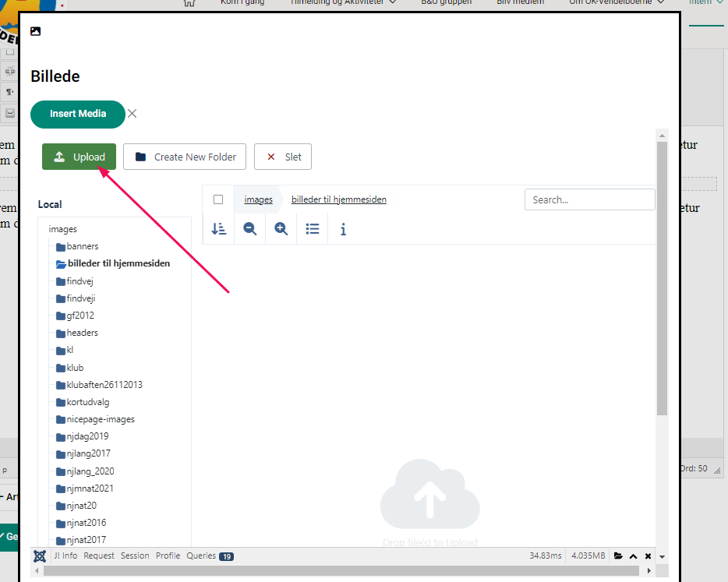Click the images breadcrumb link
The image size is (728, 582).
(258, 199)
